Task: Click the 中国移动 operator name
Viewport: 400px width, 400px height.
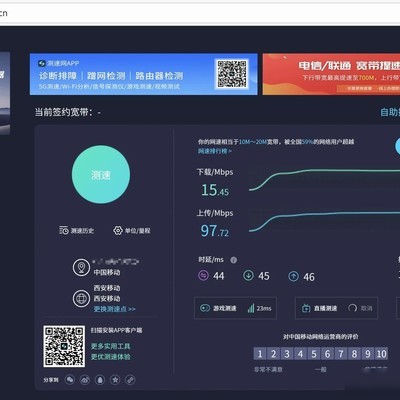Action: point(107,272)
